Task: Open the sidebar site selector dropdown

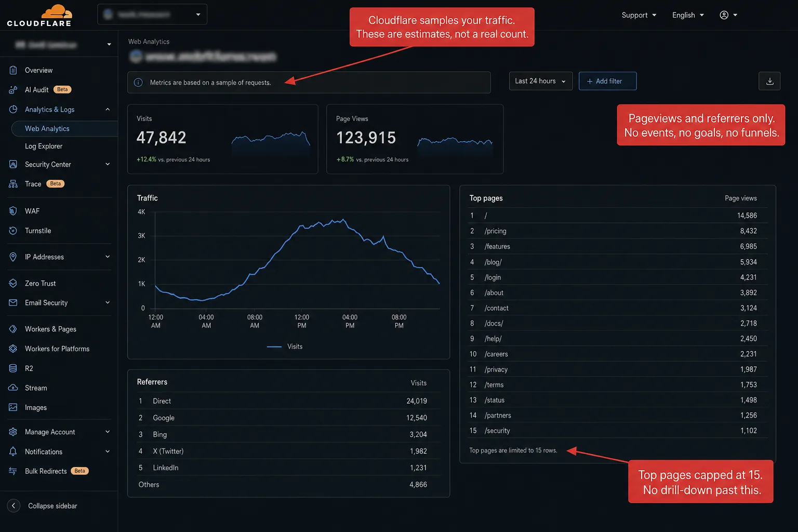Action: click(62, 45)
